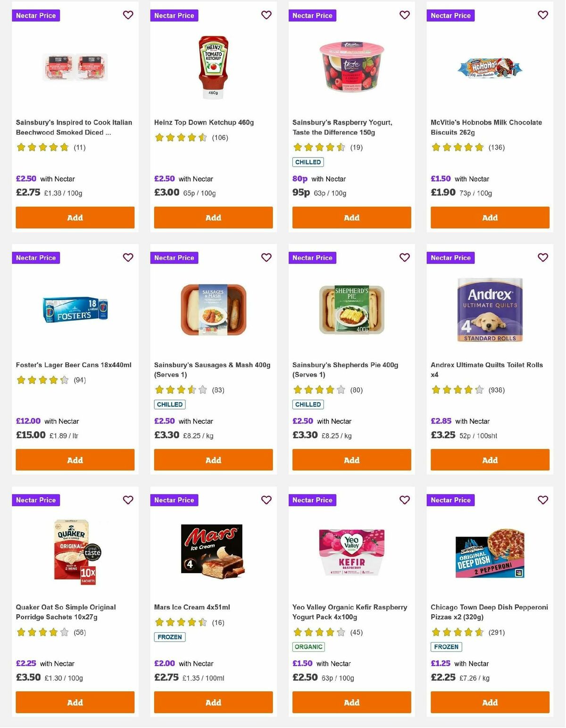Toggle the wishlist heart on Sainsbury's Sausages & Mash

pyautogui.click(x=266, y=258)
